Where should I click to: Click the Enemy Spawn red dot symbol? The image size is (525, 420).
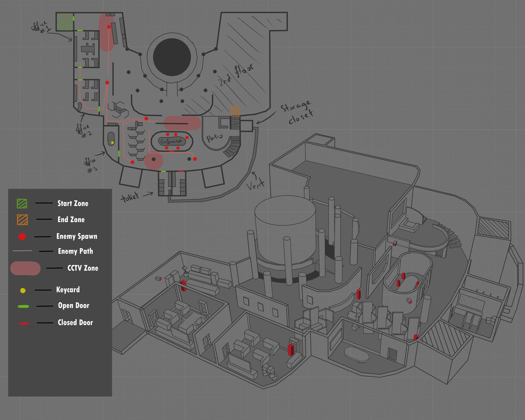point(21,236)
